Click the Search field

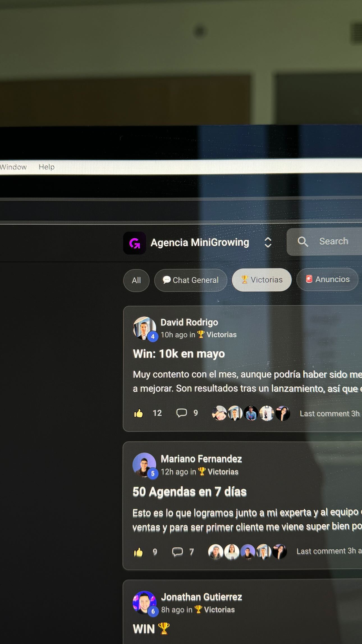click(x=324, y=242)
